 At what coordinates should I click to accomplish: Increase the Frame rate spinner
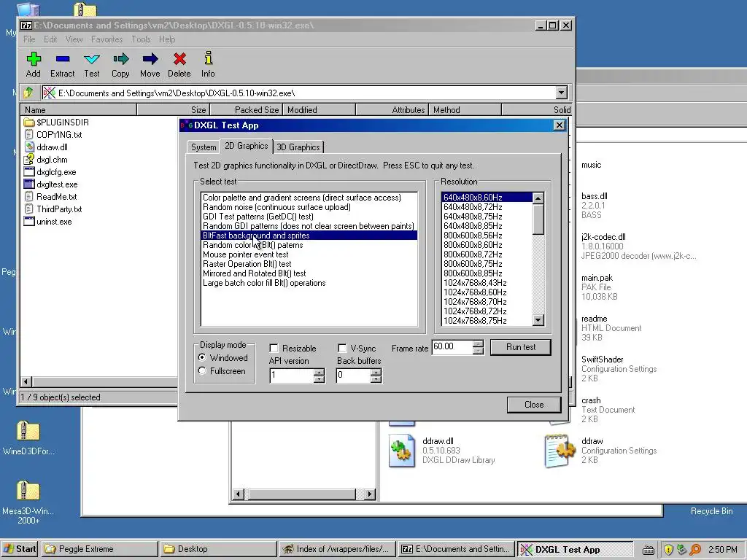click(479, 343)
